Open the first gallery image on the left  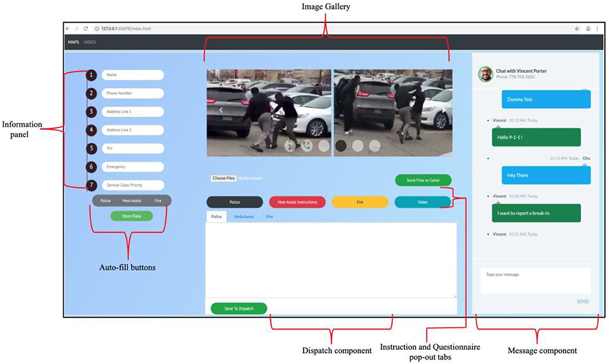point(269,113)
